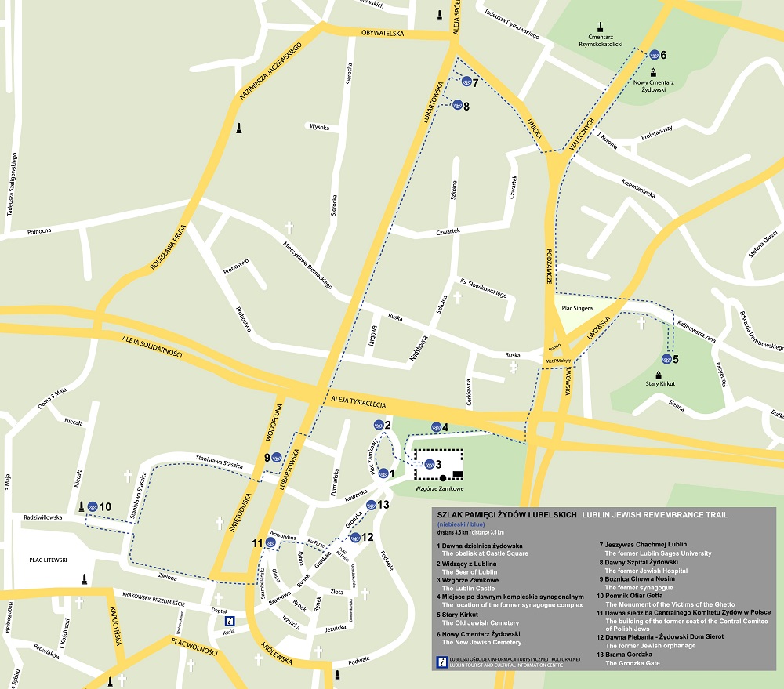This screenshot has width=784, height=689.
Task: Click the monument icon near Aleja Spółdzielczości top
Action: (440, 16)
